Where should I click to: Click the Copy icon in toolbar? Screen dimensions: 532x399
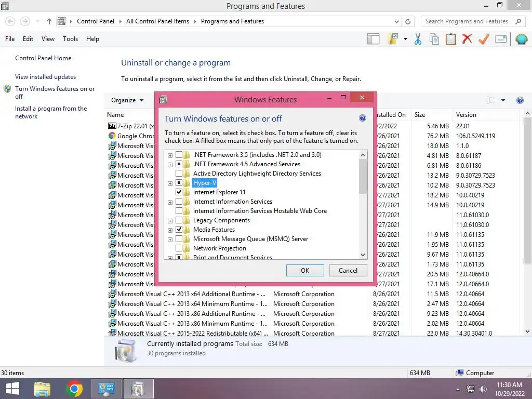point(434,39)
